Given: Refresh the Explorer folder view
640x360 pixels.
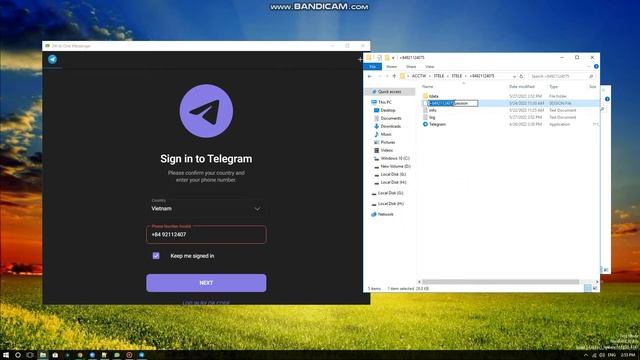Looking at the screenshot, I should (x=521, y=76).
